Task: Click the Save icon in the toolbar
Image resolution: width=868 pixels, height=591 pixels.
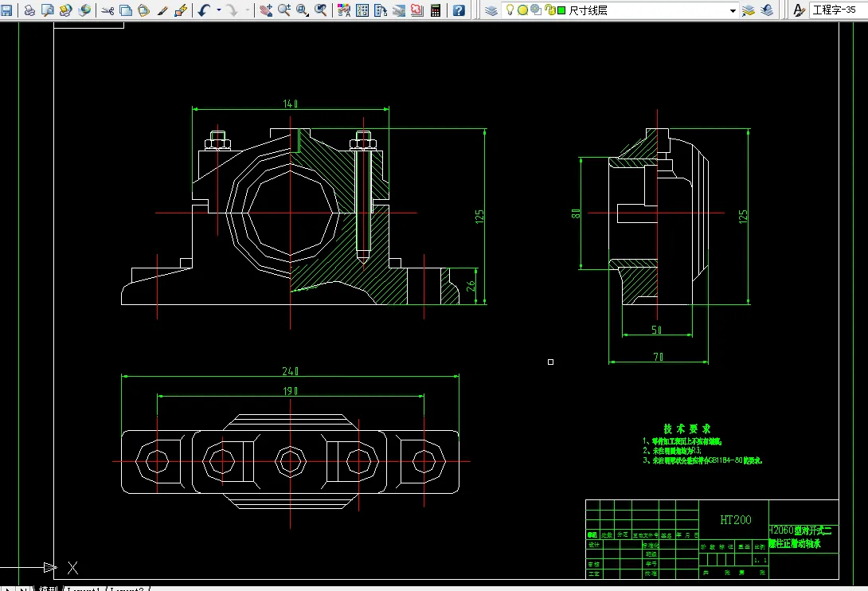Action: pyautogui.click(x=6, y=10)
